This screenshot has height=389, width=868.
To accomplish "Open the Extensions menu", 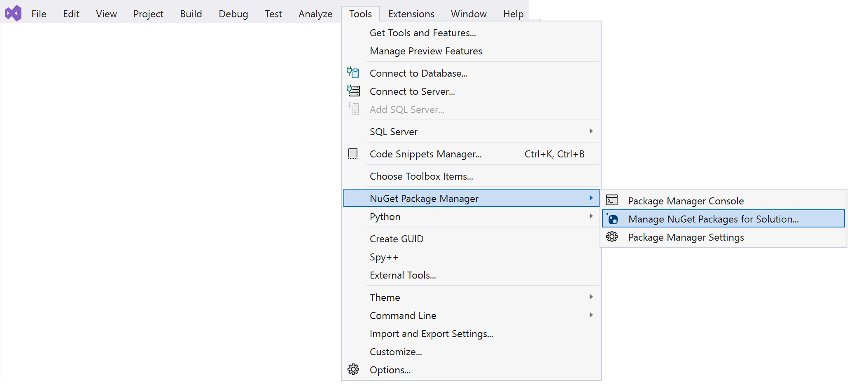I will coord(411,14).
